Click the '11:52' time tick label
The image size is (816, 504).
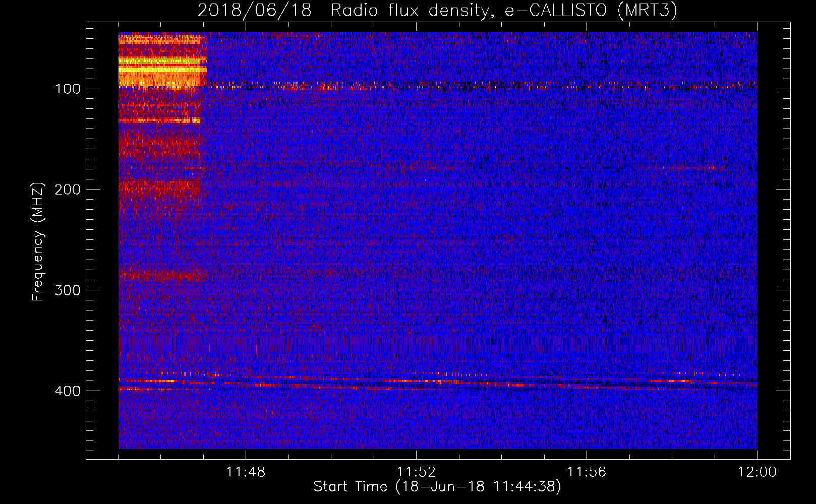pos(416,472)
